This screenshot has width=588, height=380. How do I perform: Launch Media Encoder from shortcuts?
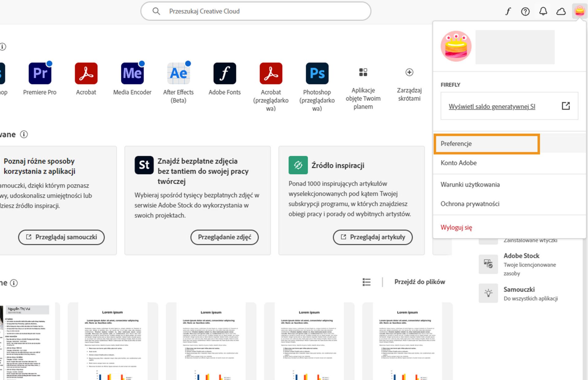pos(132,74)
